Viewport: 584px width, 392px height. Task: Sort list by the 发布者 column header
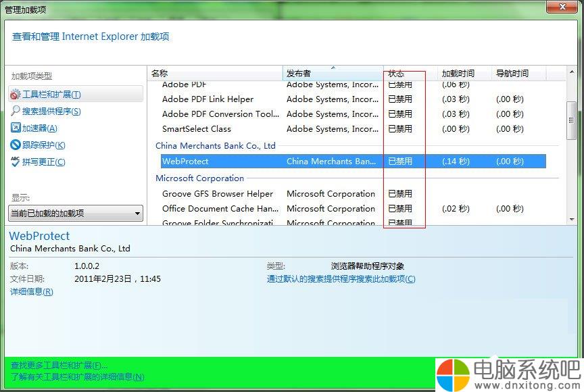click(333, 74)
